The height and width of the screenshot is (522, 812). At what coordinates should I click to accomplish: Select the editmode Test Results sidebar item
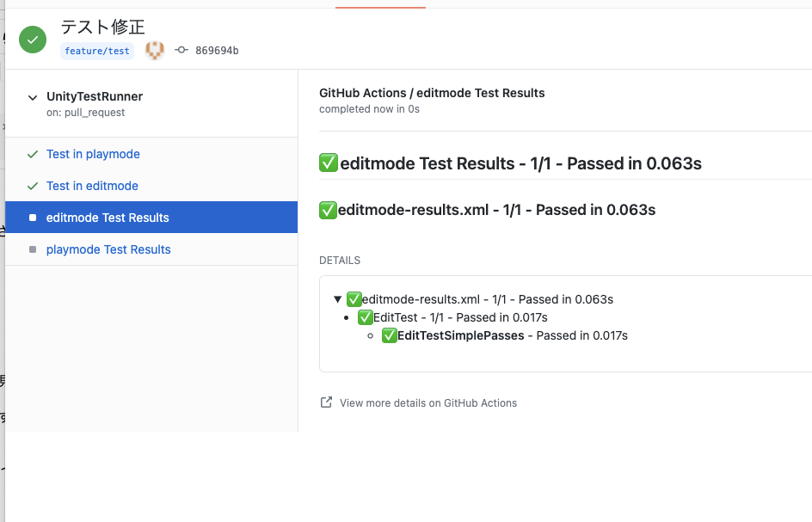108,218
